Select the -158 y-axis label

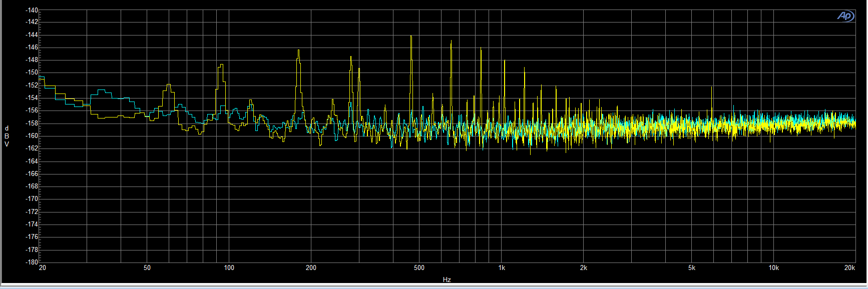point(32,123)
